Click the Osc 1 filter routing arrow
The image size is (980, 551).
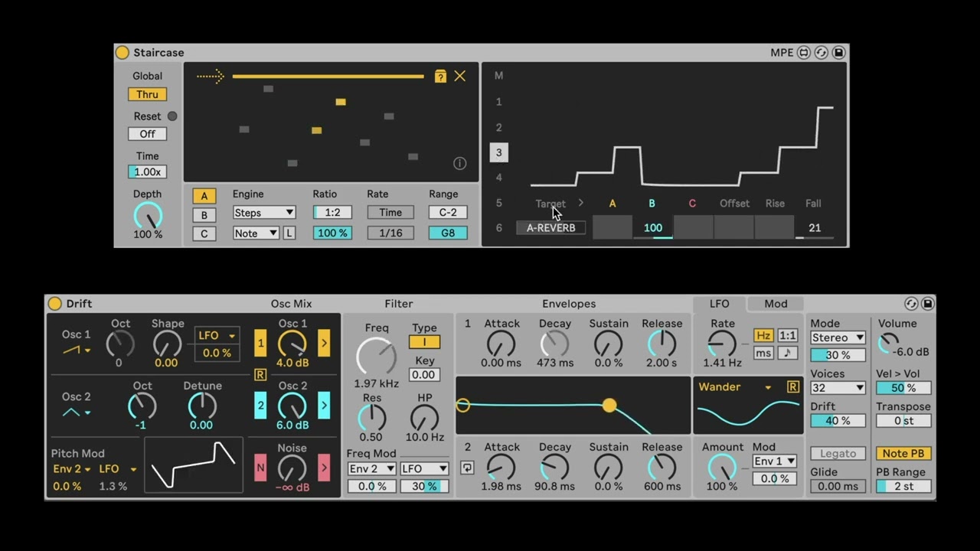click(324, 344)
